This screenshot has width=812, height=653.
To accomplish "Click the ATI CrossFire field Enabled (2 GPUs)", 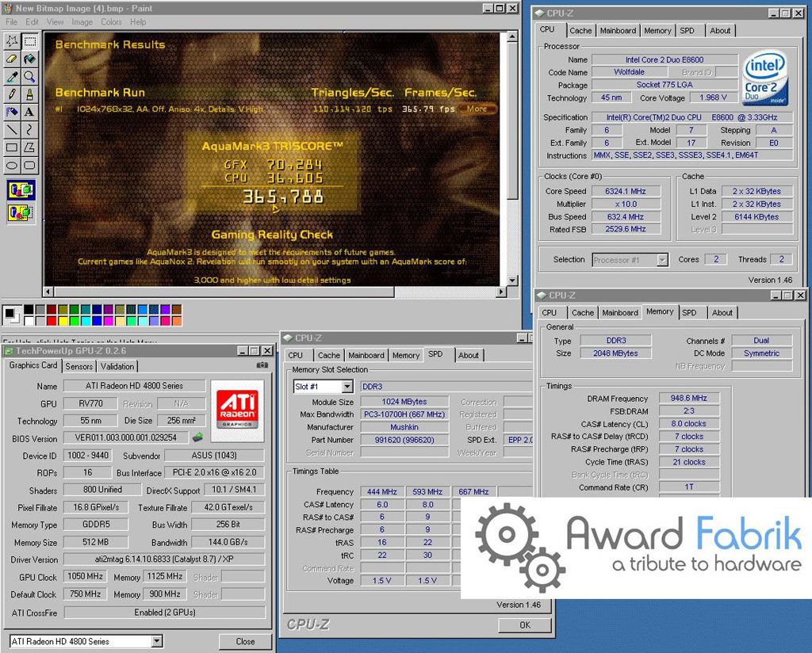I will [165, 612].
